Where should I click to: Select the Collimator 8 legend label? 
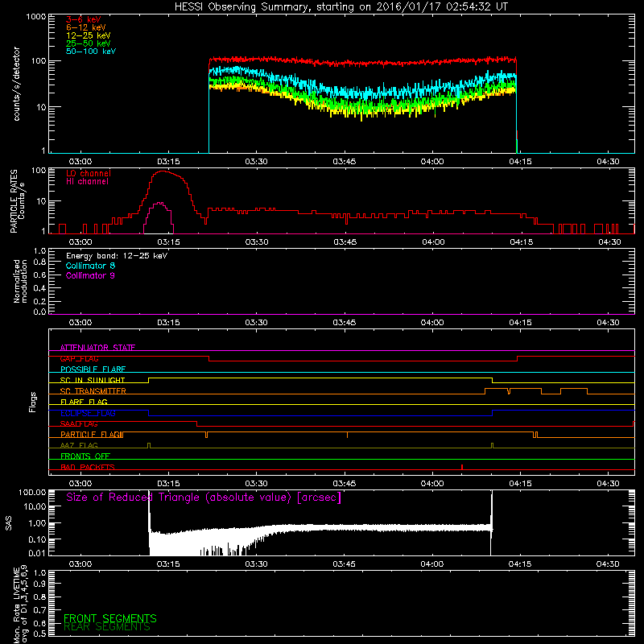(x=90, y=266)
